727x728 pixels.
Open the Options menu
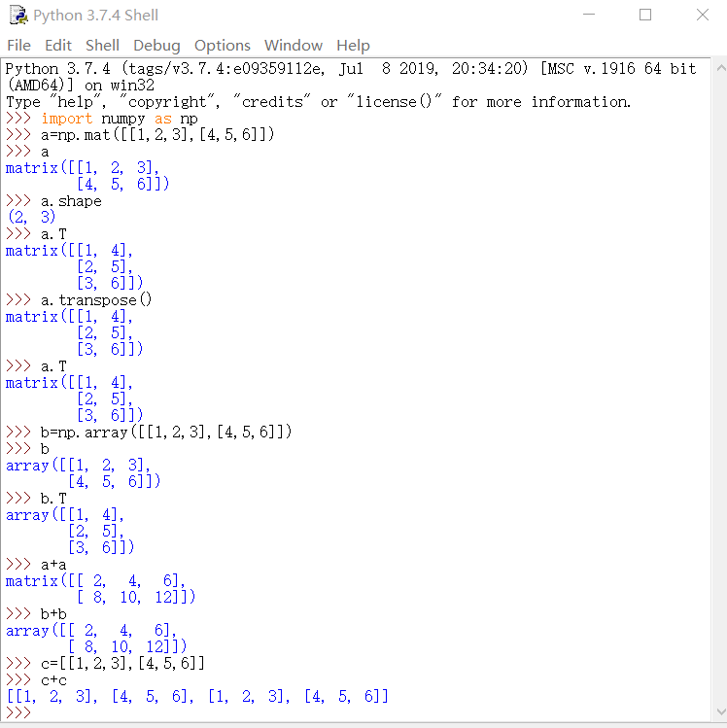222,45
